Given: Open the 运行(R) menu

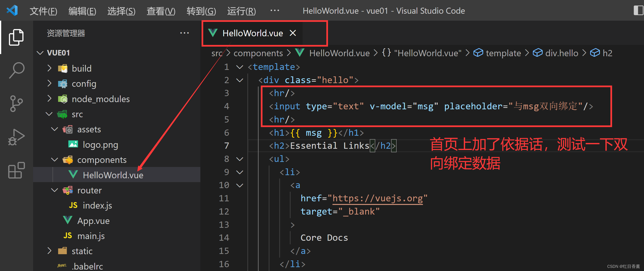Looking at the screenshot, I should (x=241, y=11).
